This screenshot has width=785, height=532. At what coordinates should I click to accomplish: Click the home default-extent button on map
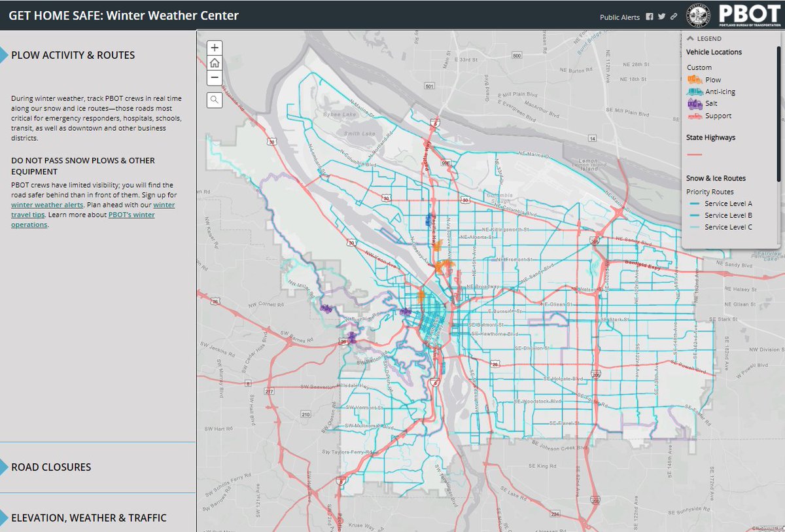(x=214, y=62)
